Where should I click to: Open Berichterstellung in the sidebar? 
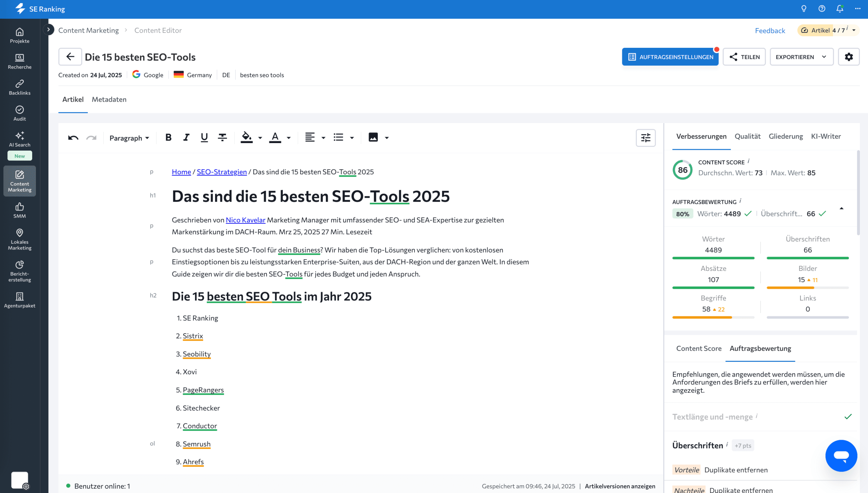[x=20, y=271]
